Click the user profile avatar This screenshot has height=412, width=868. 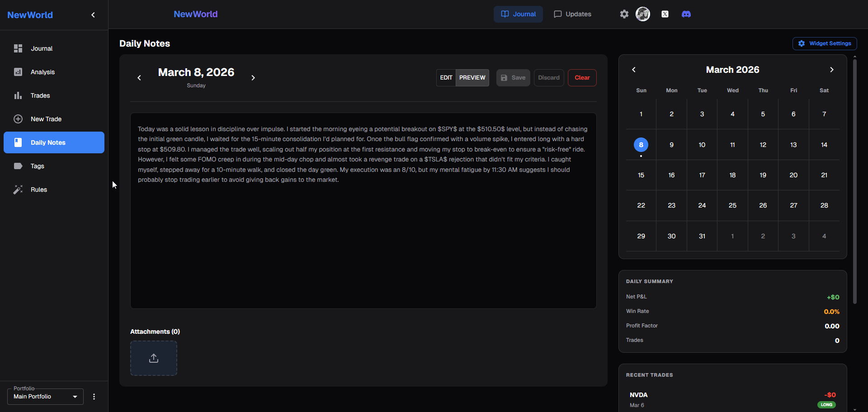point(642,14)
